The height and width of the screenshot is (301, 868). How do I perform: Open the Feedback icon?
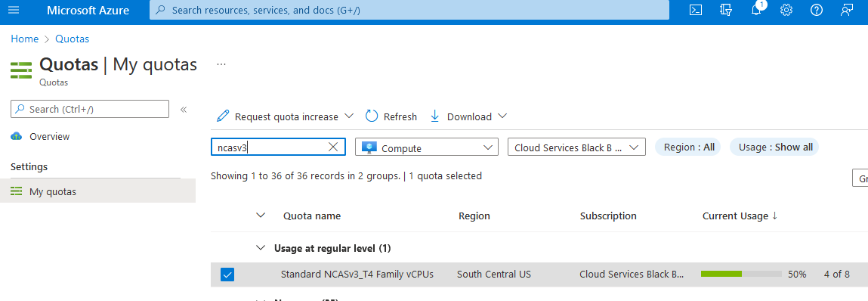[846, 10]
